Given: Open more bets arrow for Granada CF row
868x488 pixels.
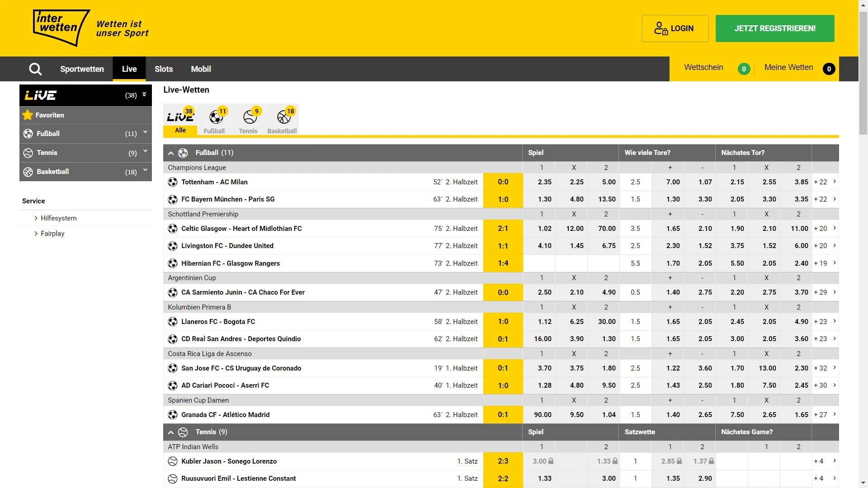Looking at the screenshot, I should pyautogui.click(x=835, y=414).
